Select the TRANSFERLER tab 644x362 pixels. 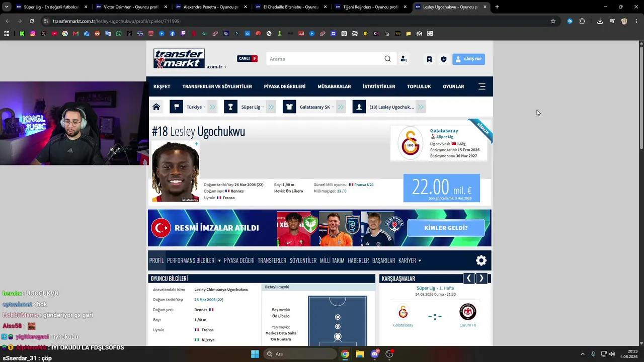point(272,260)
